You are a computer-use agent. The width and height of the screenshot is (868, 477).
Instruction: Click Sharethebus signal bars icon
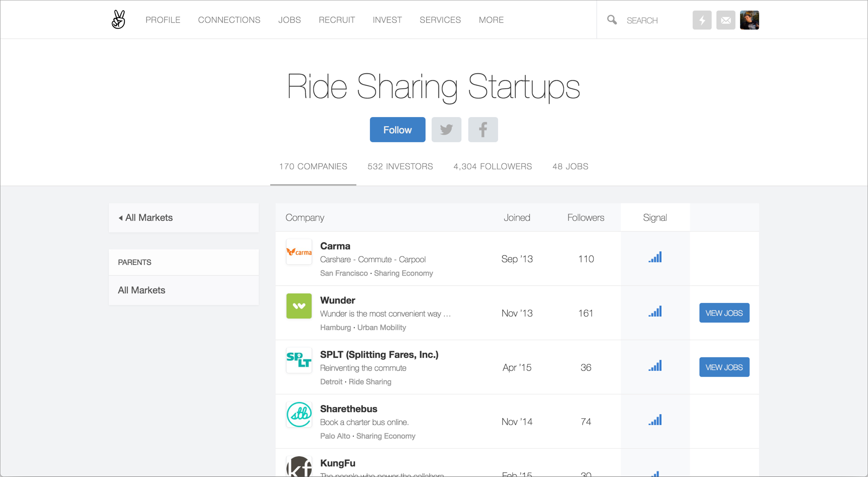(x=655, y=420)
